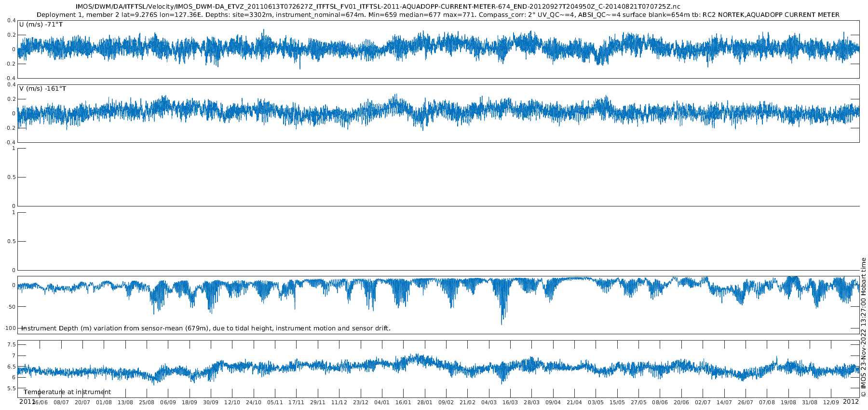The height and width of the screenshot is (410, 868).
Task: Select the 12/09 date tick label
Action: (x=831, y=403)
